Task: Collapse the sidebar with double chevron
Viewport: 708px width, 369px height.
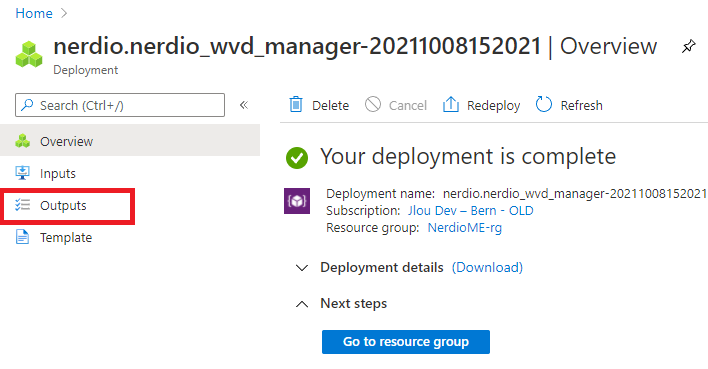Action: [244, 105]
